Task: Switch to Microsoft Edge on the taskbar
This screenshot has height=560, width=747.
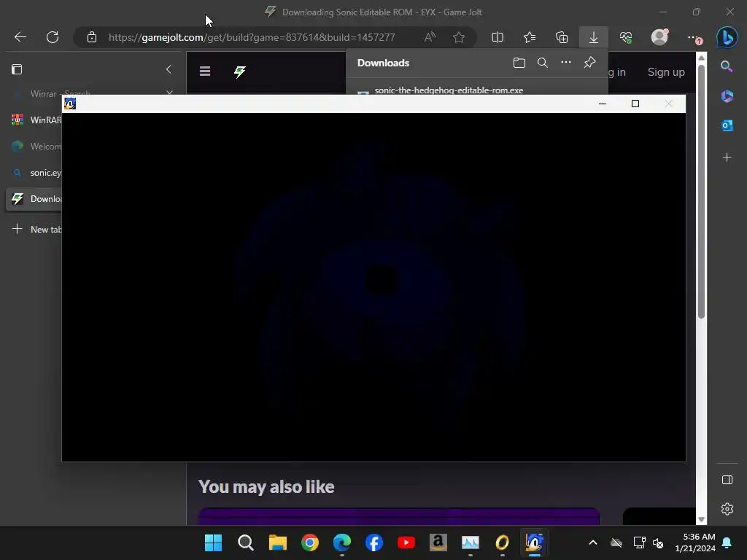Action: pyautogui.click(x=342, y=542)
